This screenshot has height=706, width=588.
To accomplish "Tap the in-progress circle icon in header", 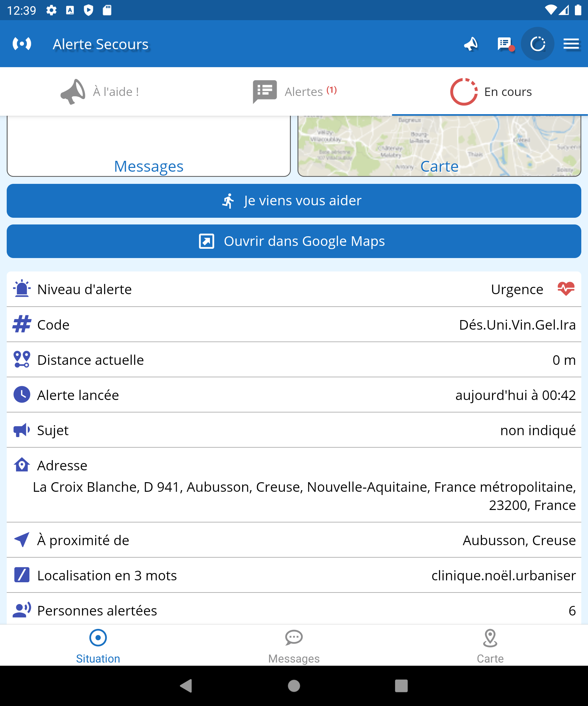I will click(x=538, y=44).
